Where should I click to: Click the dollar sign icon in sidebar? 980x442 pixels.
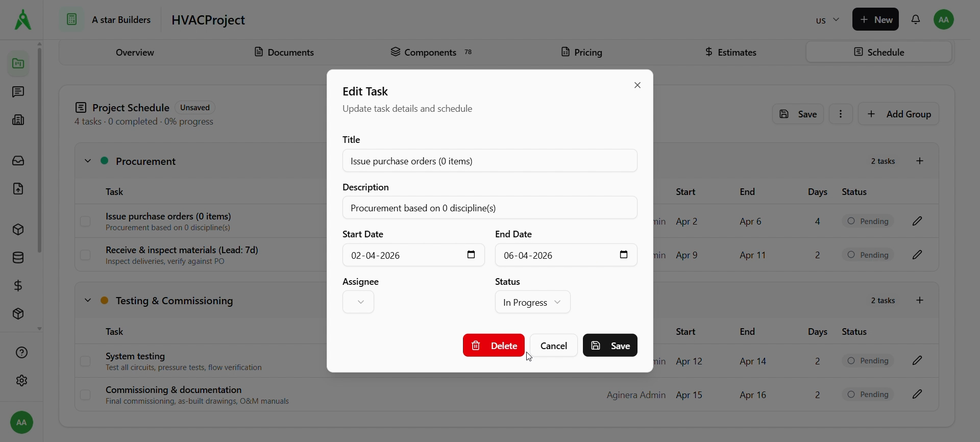18,286
